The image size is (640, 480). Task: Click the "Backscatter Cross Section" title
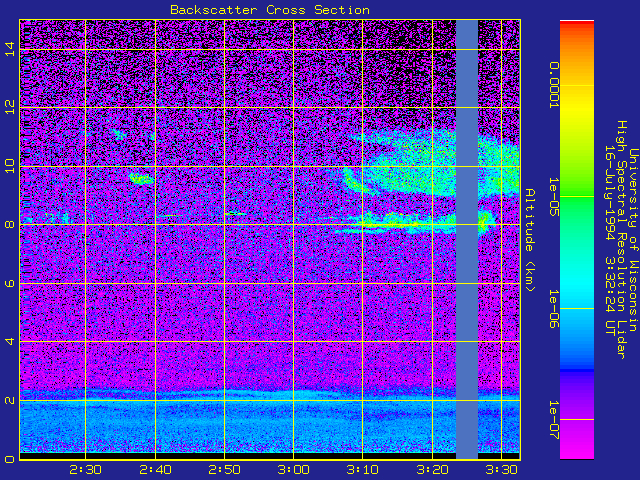pos(270,10)
